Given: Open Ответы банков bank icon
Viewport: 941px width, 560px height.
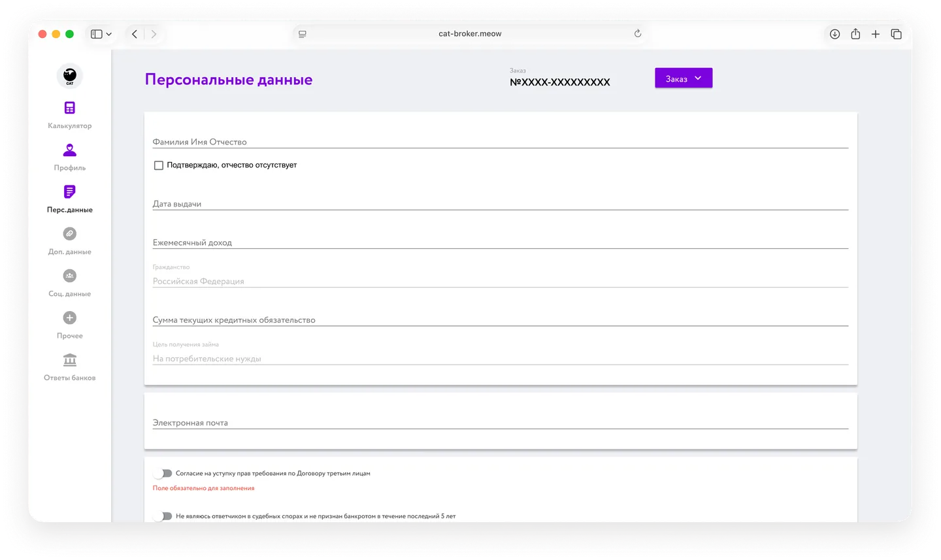Looking at the screenshot, I should point(70,360).
